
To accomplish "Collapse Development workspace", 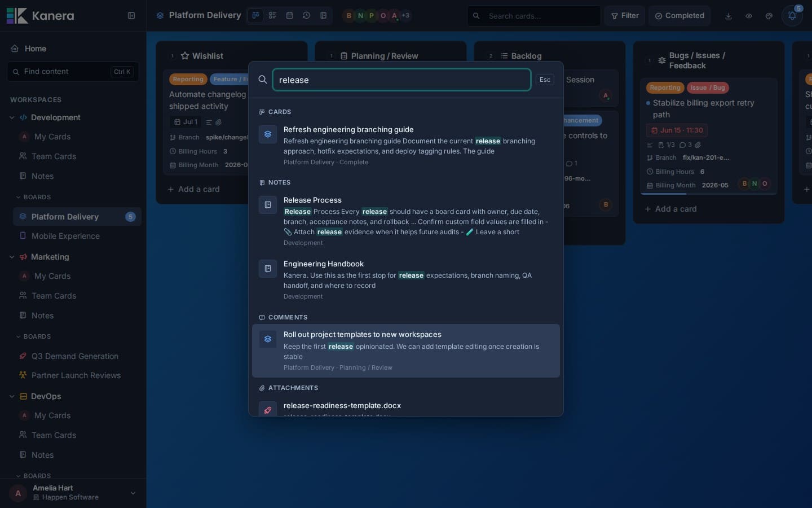I will (12, 117).
